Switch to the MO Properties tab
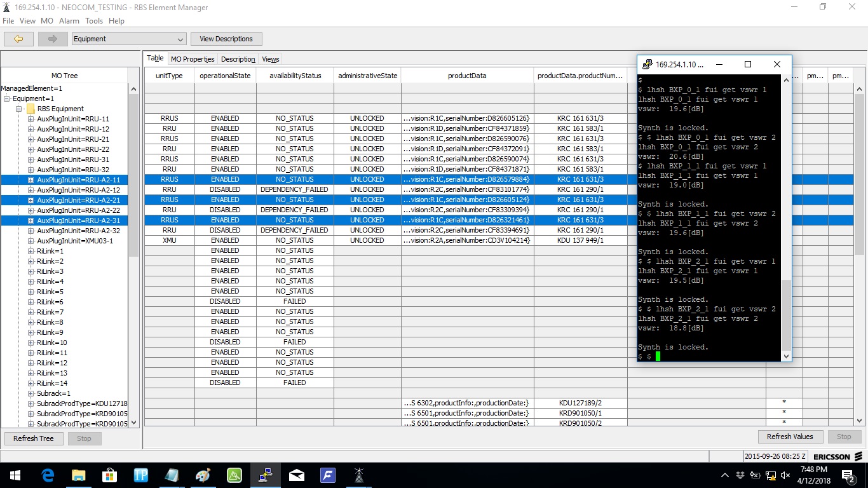The width and height of the screenshot is (868, 488). pyautogui.click(x=193, y=59)
